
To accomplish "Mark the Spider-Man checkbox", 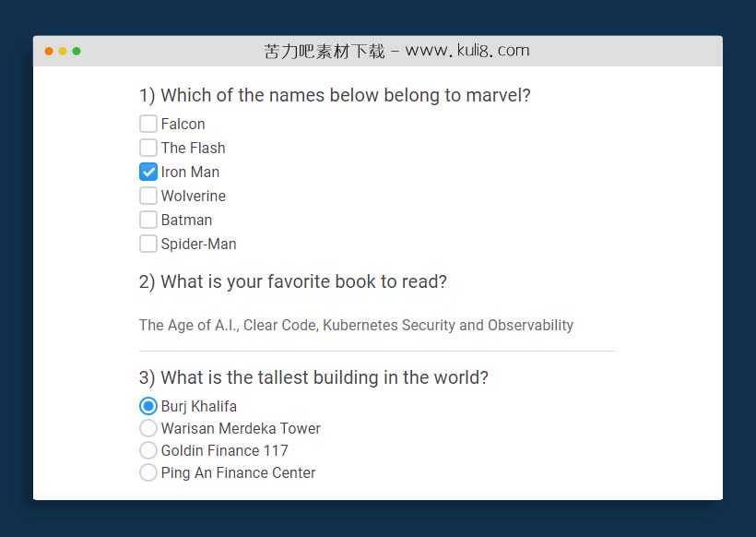I will 148,244.
